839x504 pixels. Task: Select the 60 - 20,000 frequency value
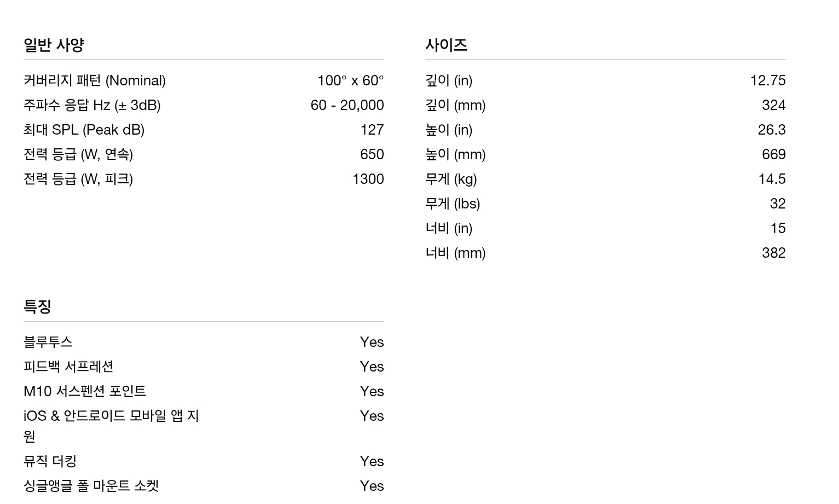pos(347,105)
